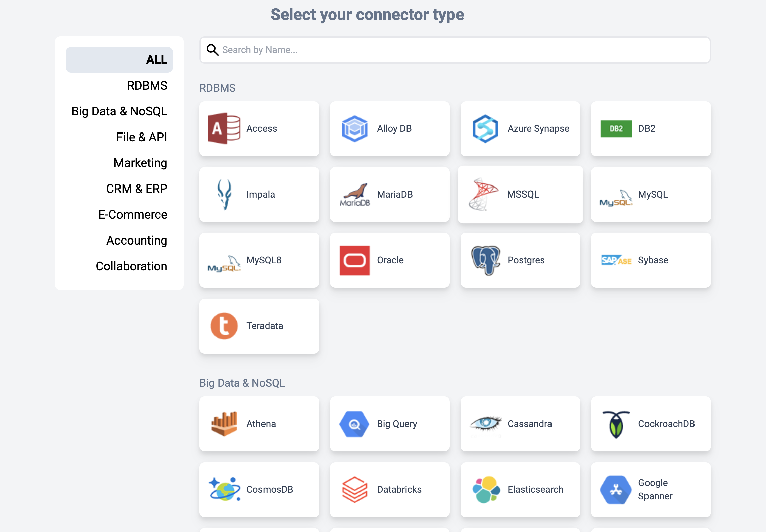The height and width of the screenshot is (532, 766).
Task: Click the Databricks text label
Action: point(399,490)
